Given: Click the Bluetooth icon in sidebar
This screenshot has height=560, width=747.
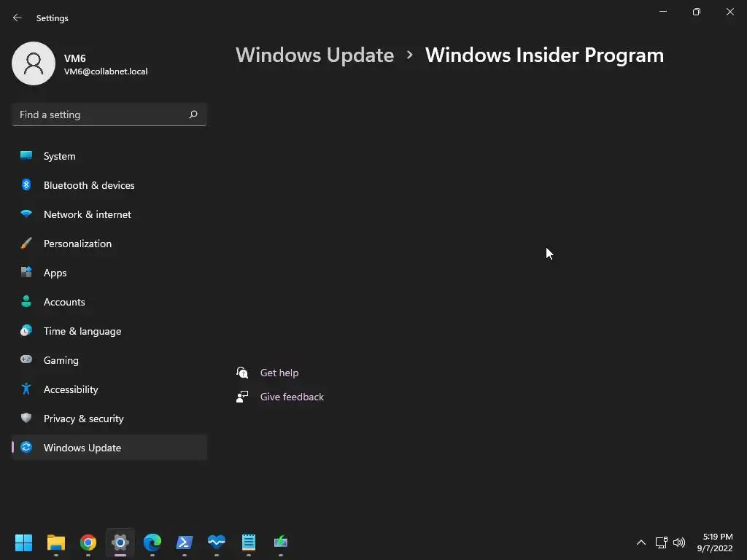Looking at the screenshot, I should click(26, 184).
